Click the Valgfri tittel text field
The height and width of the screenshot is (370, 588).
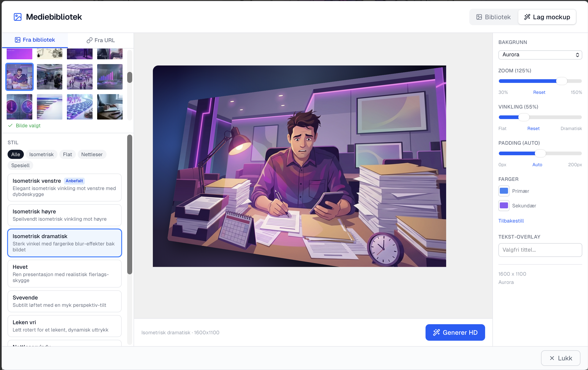click(540, 250)
